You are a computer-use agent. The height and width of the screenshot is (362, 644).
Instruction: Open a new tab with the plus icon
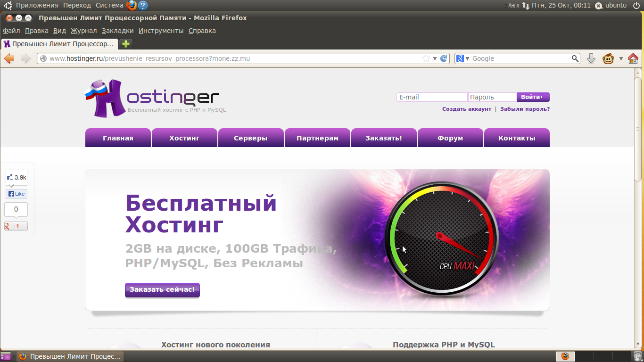point(125,44)
